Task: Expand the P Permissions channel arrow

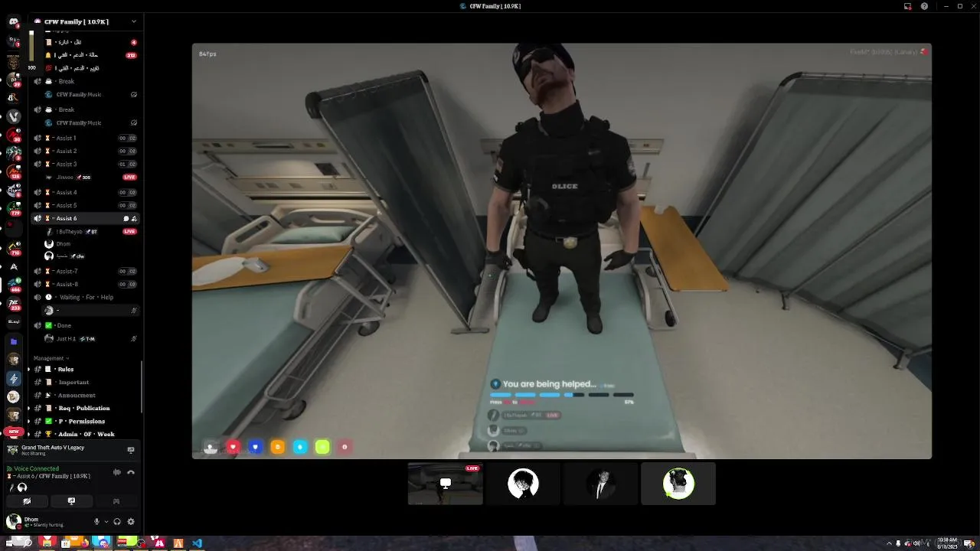Action: (29, 421)
